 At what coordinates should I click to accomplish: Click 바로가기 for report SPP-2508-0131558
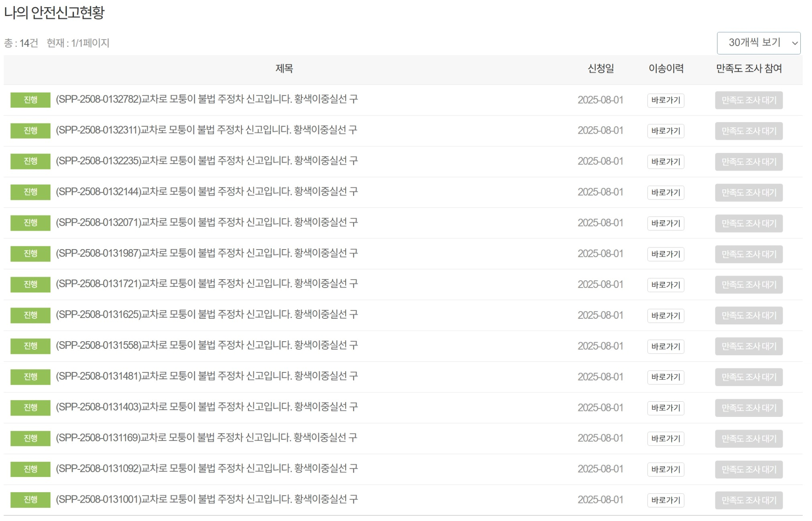click(666, 346)
